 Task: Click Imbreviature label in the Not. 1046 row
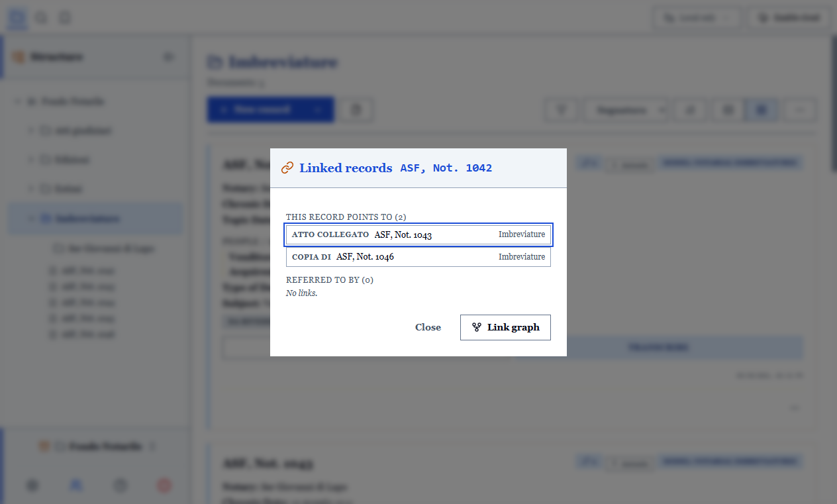point(522,257)
